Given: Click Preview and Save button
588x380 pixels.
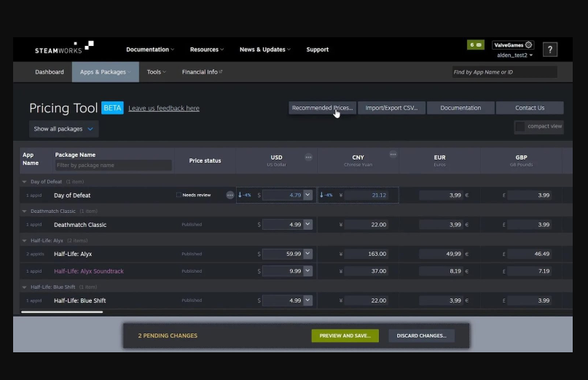Looking at the screenshot, I should (345, 336).
